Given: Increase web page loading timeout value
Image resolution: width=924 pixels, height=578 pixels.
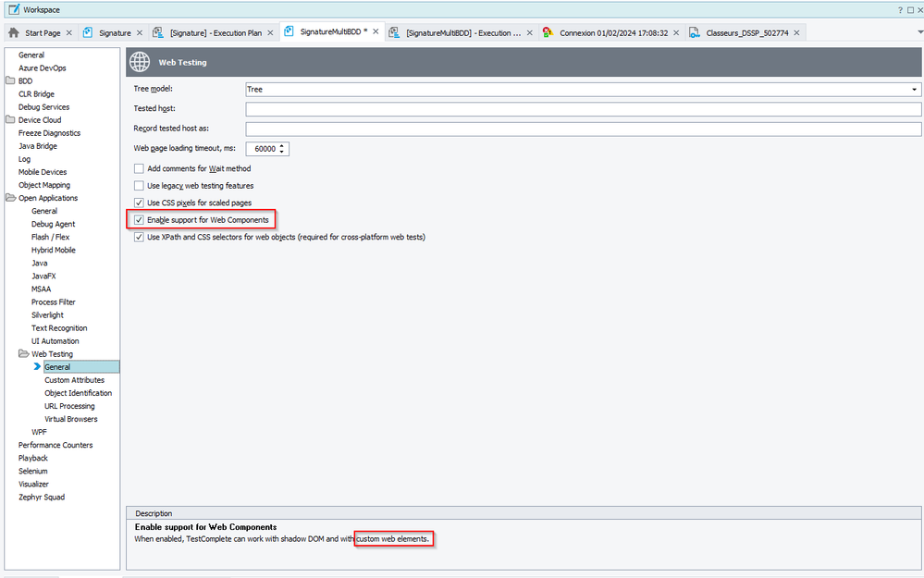Looking at the screenshot, I should click(283, 145).
